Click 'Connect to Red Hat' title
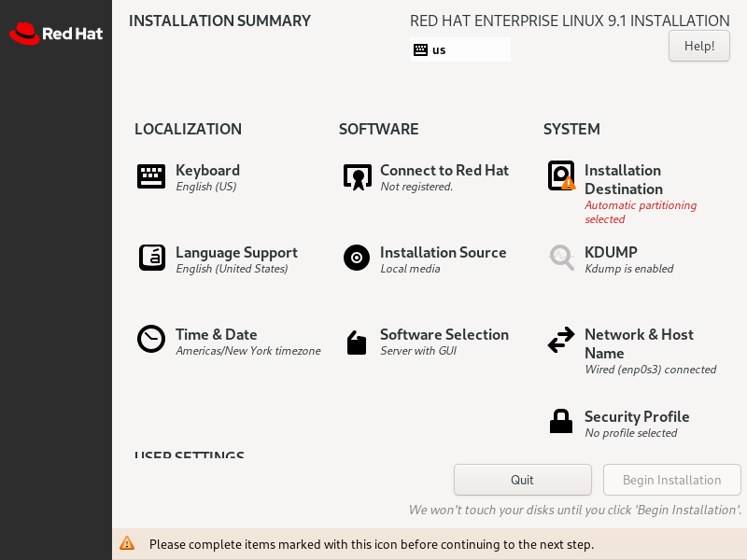Image resolution: width=747 pixels, height=560 pixels. pyautogui.click(x=444, y=170)
